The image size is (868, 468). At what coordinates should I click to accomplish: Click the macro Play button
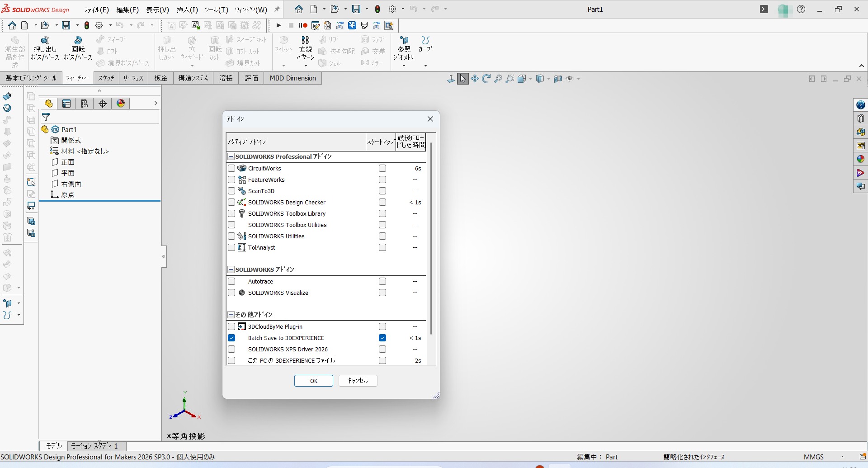pyautogui.click(x=278, y=25)
